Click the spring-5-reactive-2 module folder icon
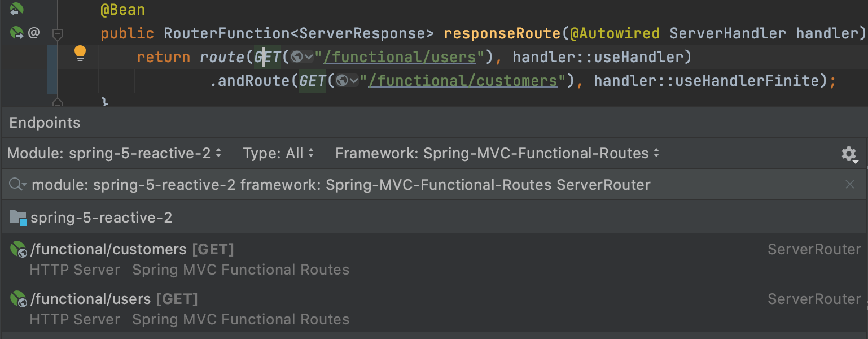Screen dimensions: 868x339 click(19, 218)
